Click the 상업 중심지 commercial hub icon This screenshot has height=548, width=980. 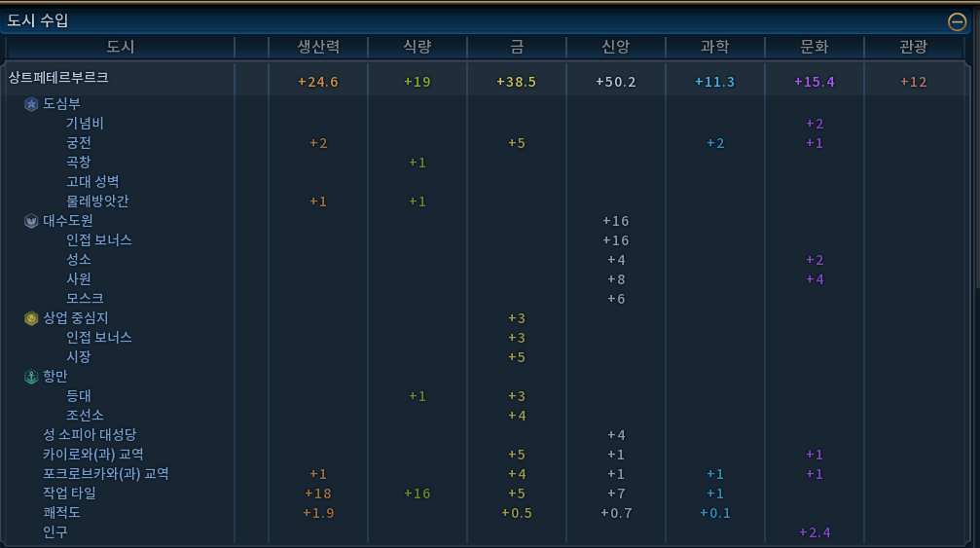click(31, 318)
